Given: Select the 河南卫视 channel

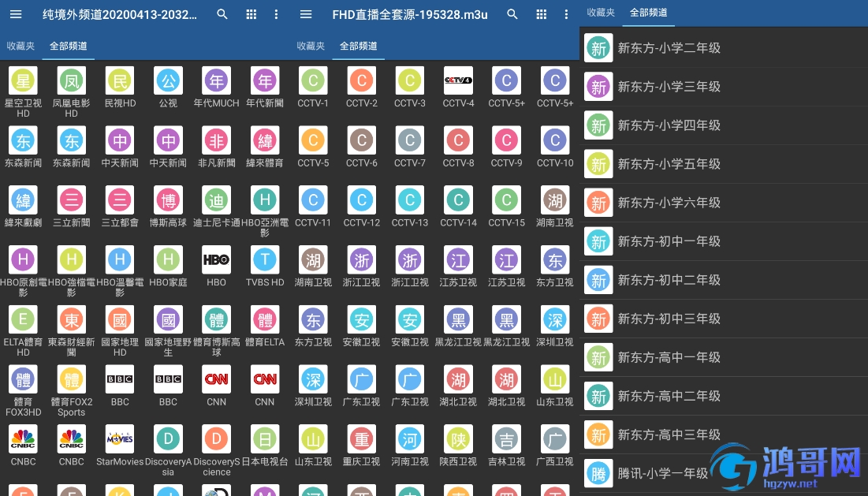Looking at the screenshot, I should pyautogui.click(x=410, y=446).
